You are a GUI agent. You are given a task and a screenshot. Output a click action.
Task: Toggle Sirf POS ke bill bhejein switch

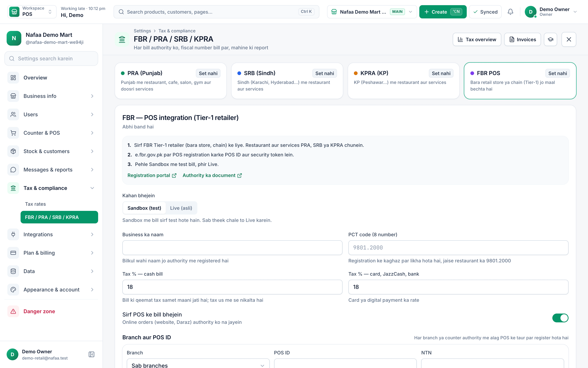coord(560,318)
